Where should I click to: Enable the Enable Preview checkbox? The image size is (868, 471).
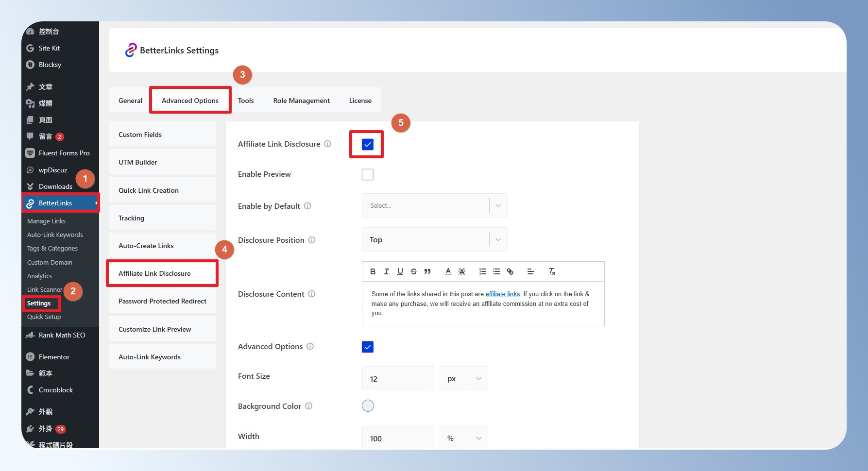(367, 174)
